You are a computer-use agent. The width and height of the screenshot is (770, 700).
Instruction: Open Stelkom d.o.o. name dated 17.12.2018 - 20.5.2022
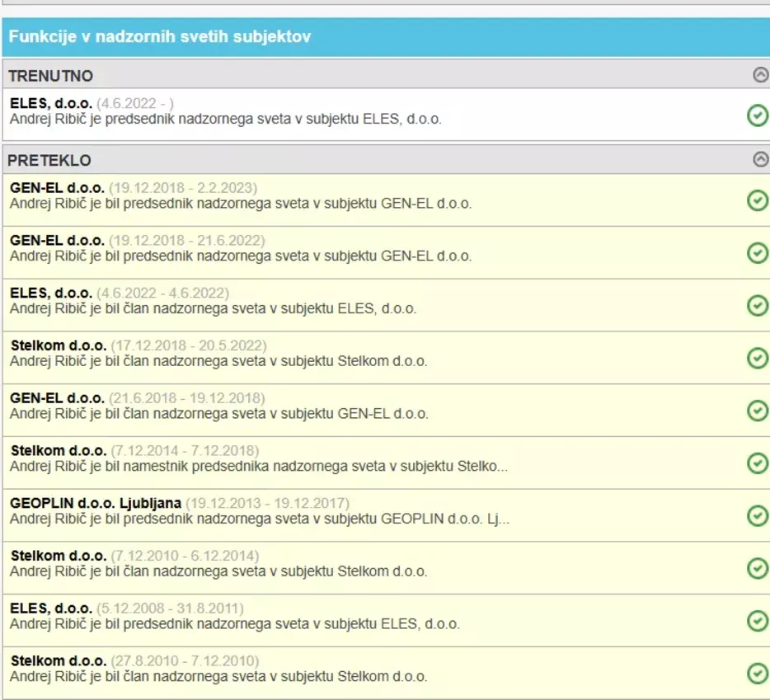[x=59, y=345]
